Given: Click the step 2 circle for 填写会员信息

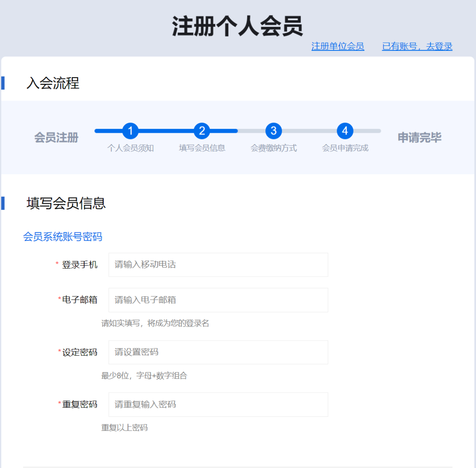Looking at the screenshot, I should 202,131.
